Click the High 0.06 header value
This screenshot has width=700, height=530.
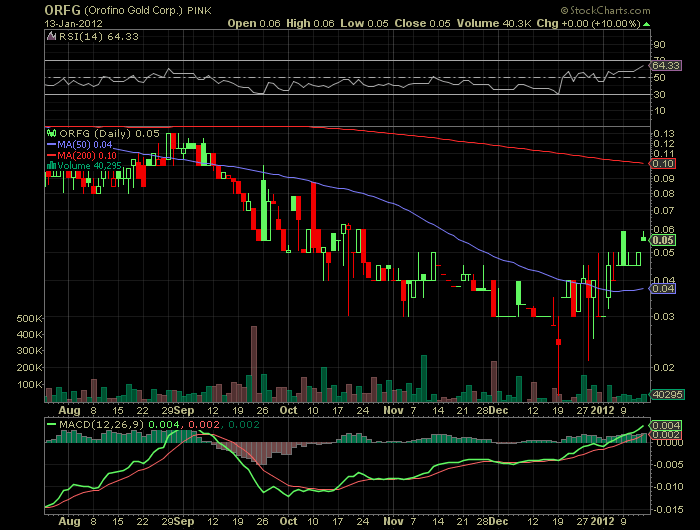[x=310, y=24]
